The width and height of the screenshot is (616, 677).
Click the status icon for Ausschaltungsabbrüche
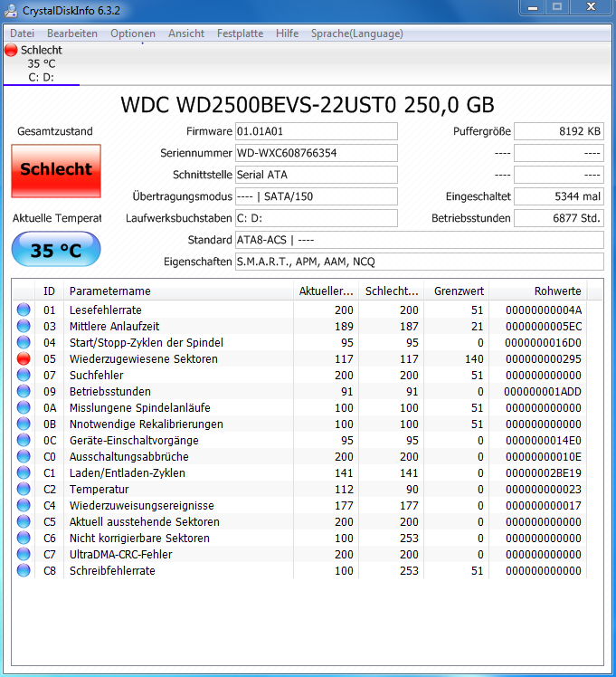(x=24, y=456)
